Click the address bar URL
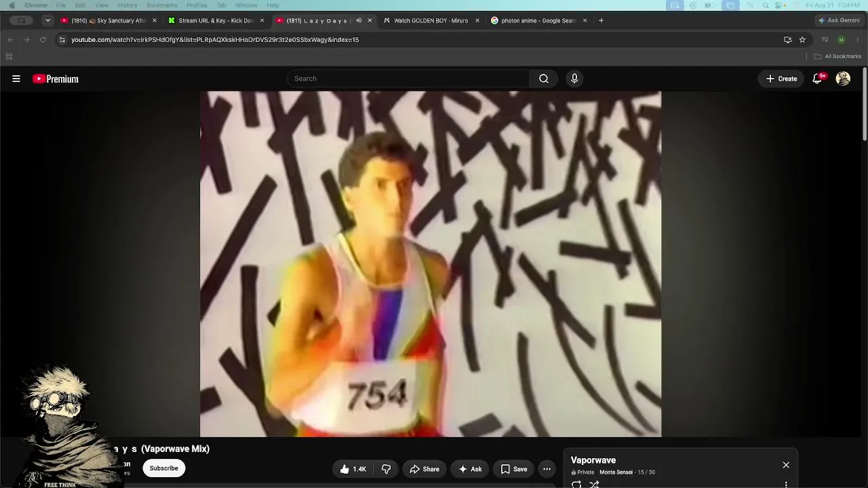 (x=215, y=40)
